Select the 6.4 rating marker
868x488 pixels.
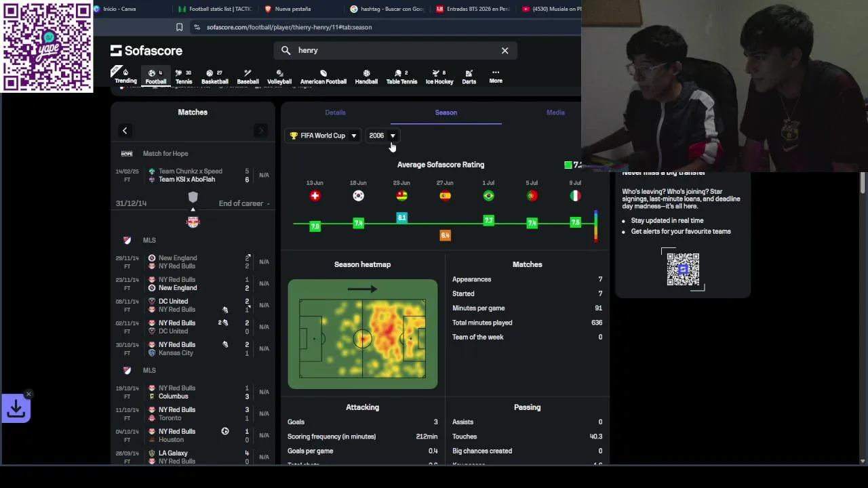point(445,235)
